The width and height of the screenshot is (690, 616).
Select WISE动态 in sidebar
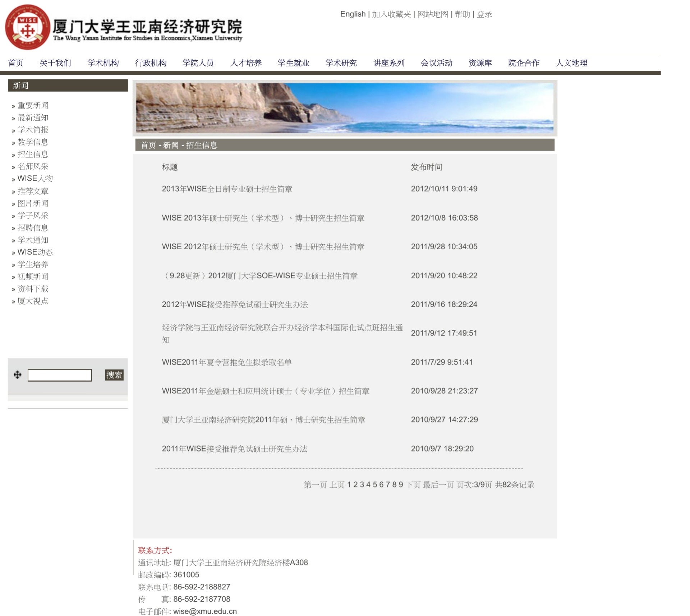(35, 252)
